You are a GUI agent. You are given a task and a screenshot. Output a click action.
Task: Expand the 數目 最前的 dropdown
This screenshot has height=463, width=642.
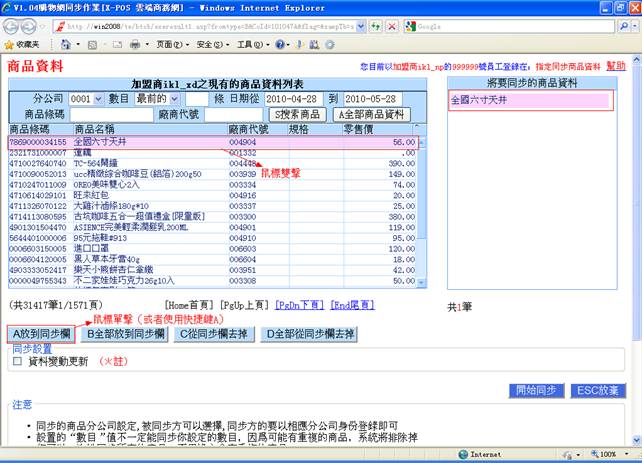click(x=156, y=99)
